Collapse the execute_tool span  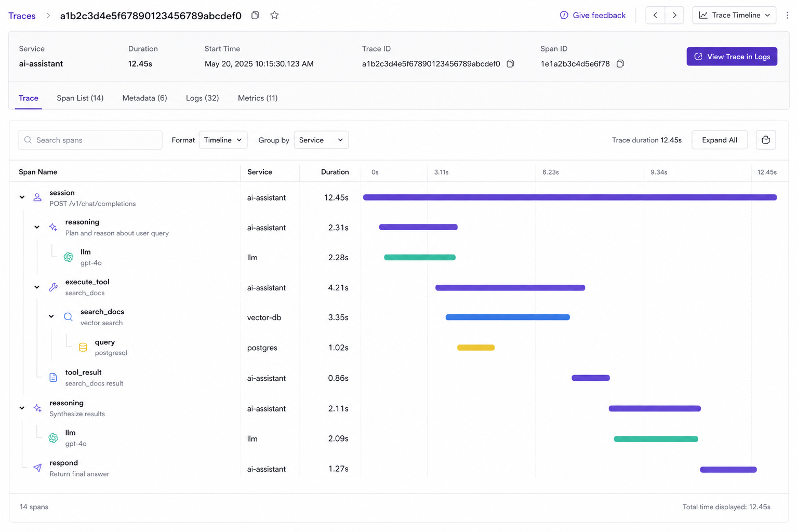pos(37,287)
